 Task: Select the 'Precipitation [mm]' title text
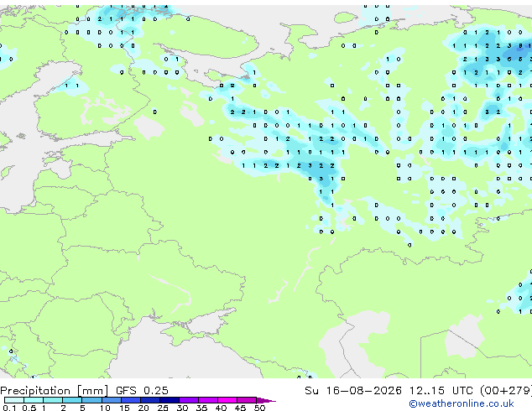click(55, 391)
